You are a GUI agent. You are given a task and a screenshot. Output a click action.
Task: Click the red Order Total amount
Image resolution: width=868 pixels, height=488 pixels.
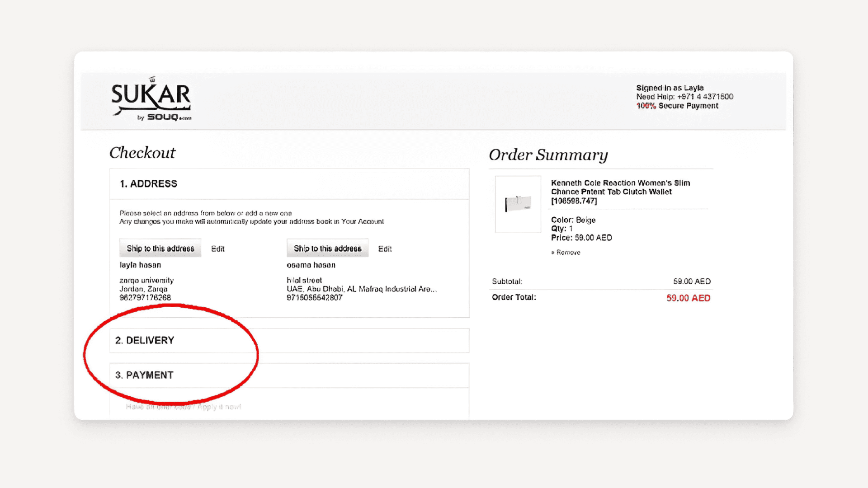point(688,298)
